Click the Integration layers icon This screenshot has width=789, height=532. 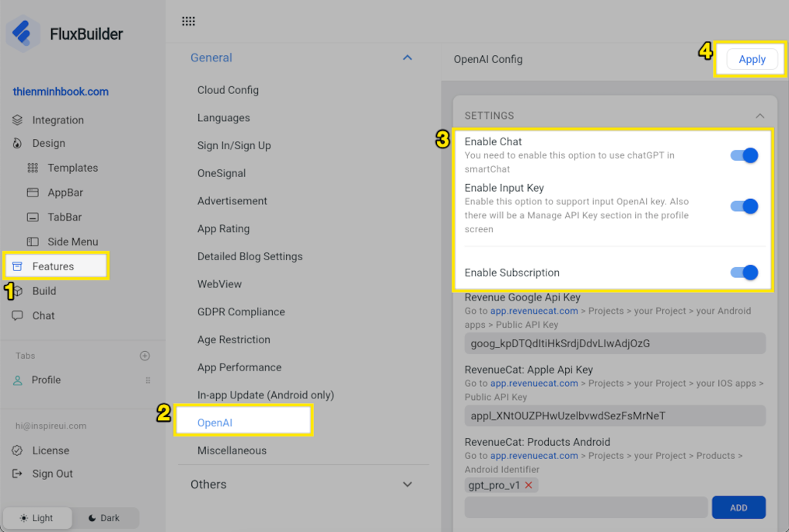point(17,120)
